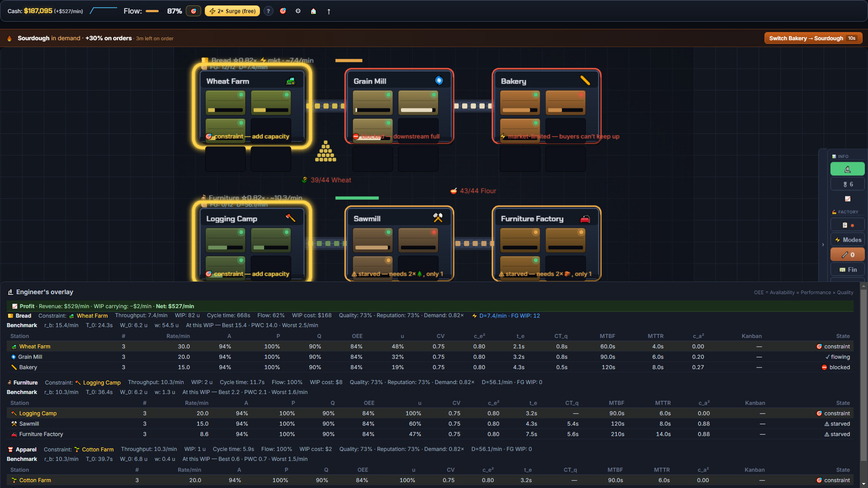This screenshot has width=868, height=488.
Task: Toggle the Engineer's overlay microscope button
Action: tap(847, 169)
